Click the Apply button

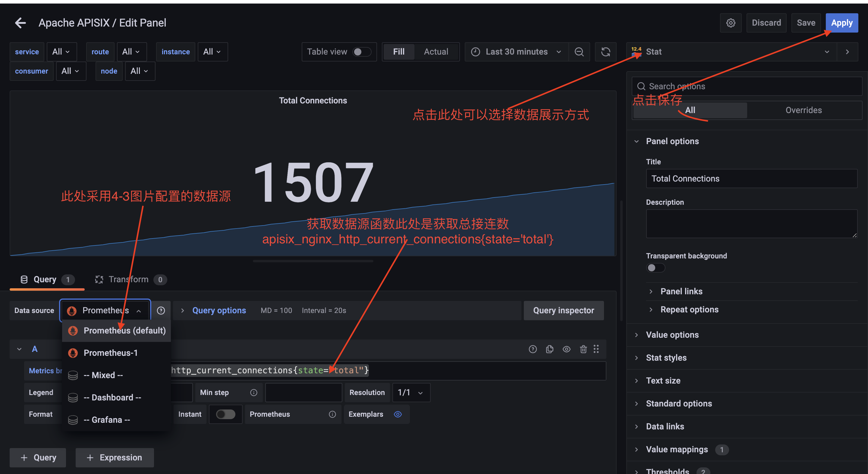coord(841,23)
